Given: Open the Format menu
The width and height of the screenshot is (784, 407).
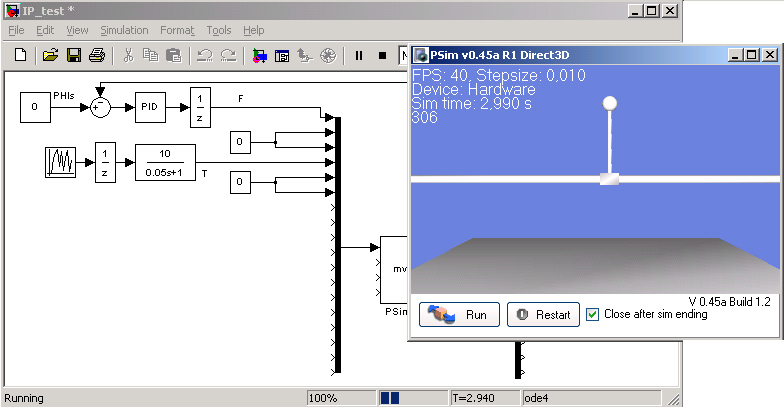Looking at the screenshot, I should pos(177,30).
